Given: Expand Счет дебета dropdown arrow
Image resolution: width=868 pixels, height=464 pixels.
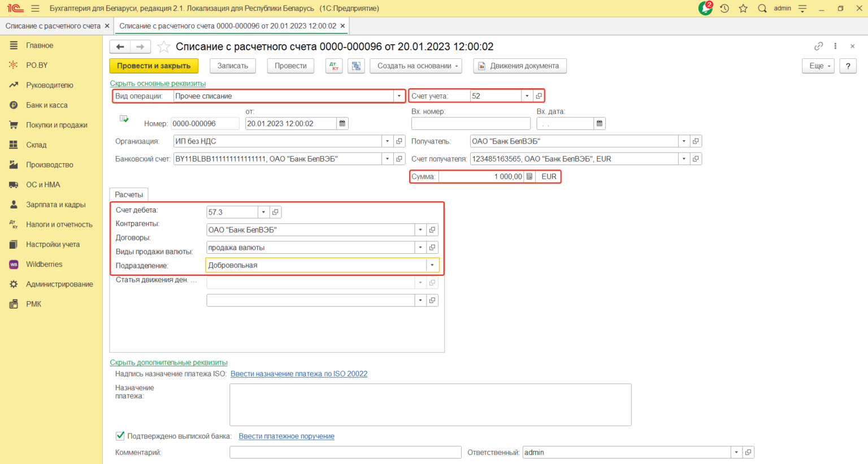Looking at the screenshot, I should (263, 213).
